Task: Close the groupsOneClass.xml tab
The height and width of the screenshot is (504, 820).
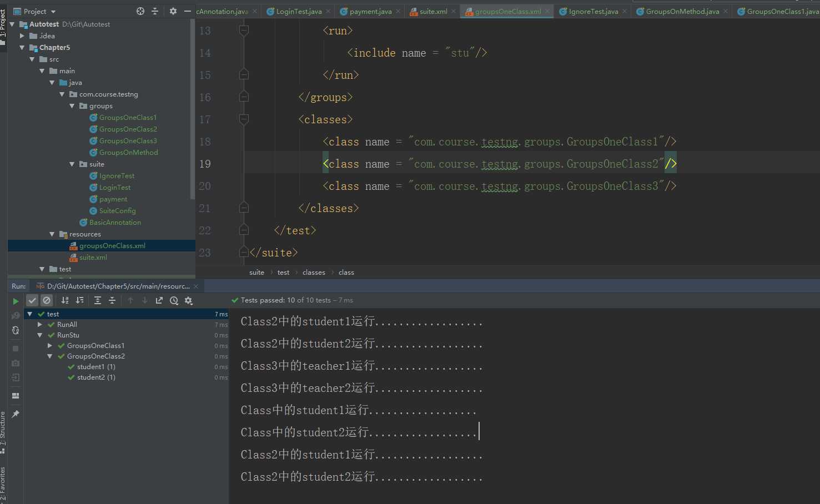Action: [547, 11]
